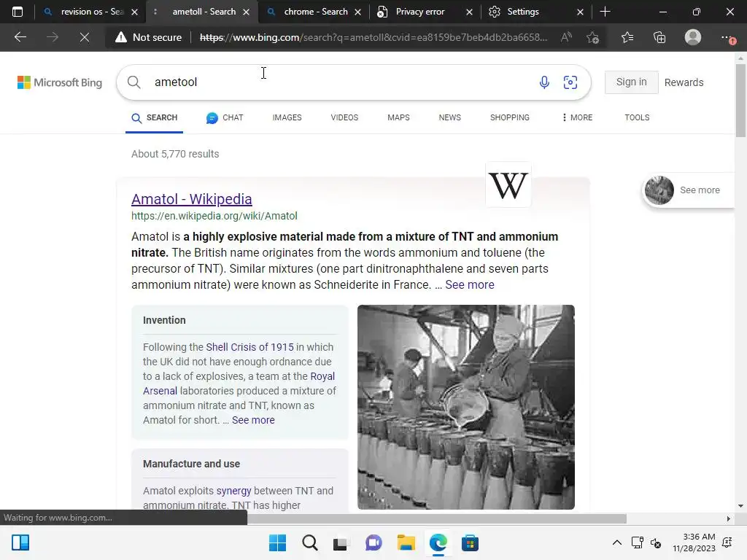Open Bing visual search camera icon
Image resolution: width=747 pixels, height=560 pixels.
(x=570, y=82)
